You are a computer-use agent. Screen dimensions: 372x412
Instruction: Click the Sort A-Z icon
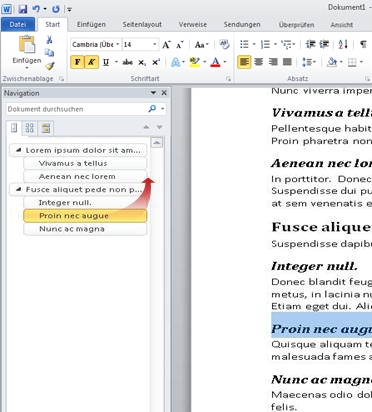[x=343, y=44]
